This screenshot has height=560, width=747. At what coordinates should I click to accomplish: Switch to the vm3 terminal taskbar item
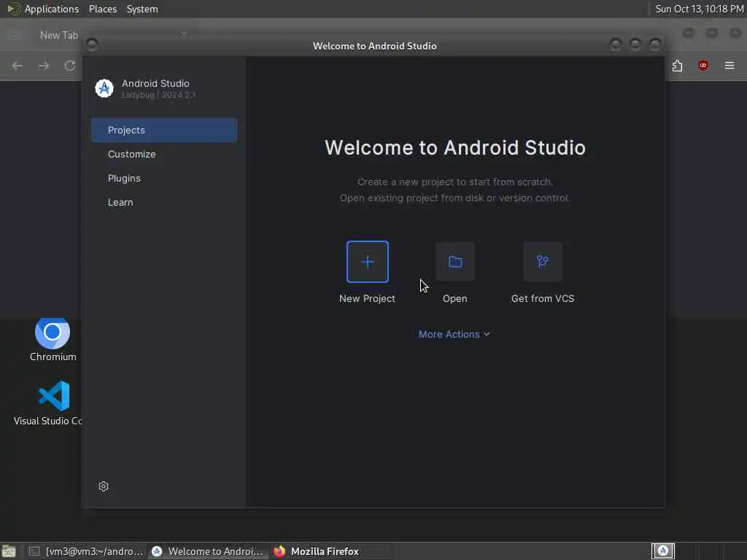pos(86,551)
